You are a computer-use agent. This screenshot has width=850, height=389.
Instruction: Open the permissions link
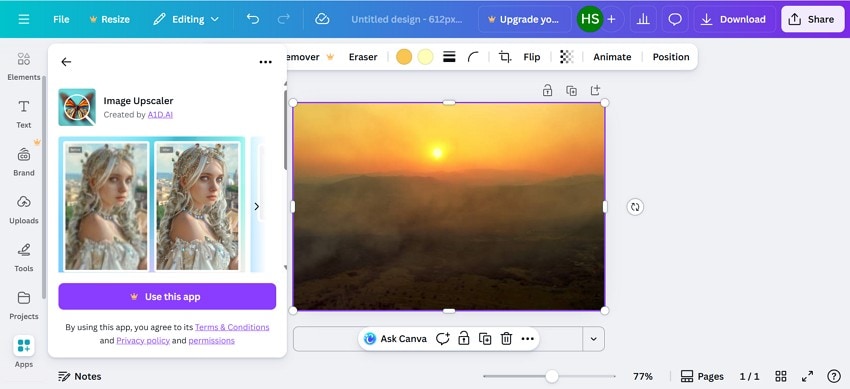211,341
